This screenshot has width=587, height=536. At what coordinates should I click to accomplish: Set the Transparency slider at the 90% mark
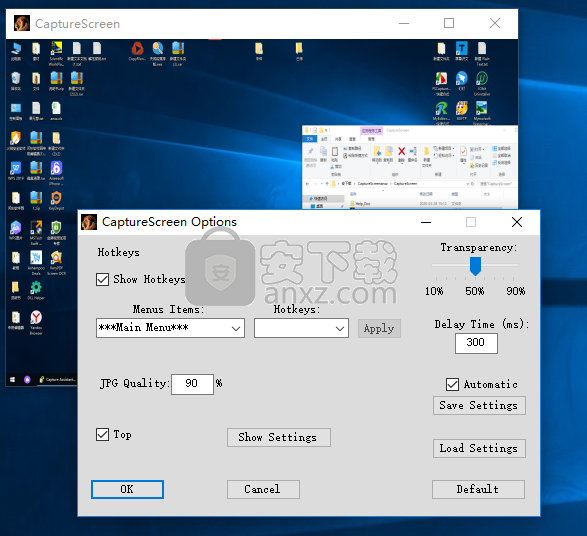[514, 265]
